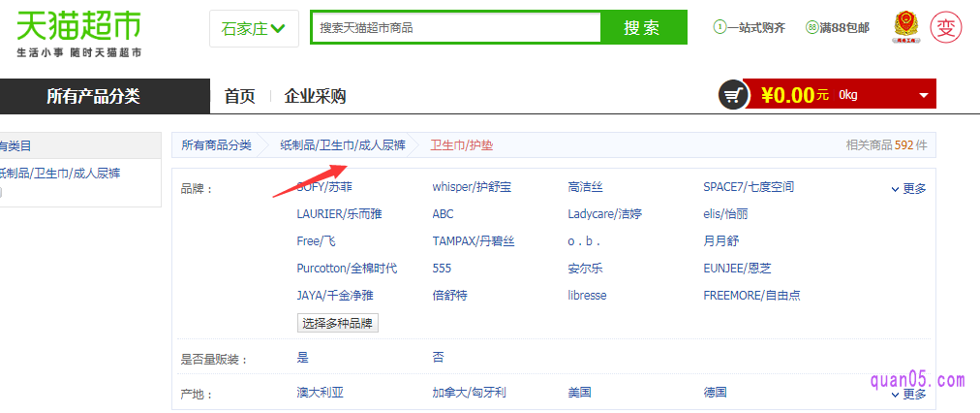The image size is (980, 413).
Task: Filter by brand LAURIER/乐而雅
Action: coord(339,214)
